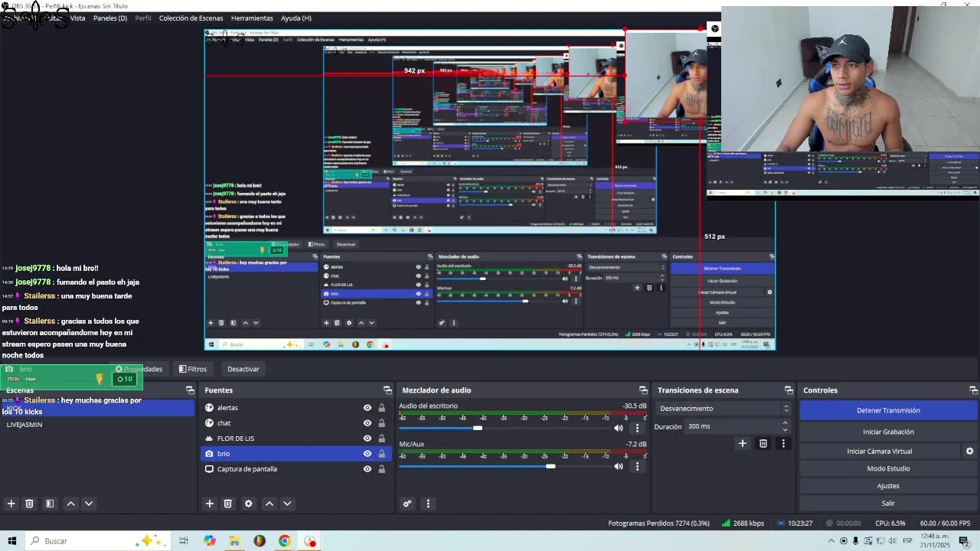Click Detener Transmisión button
Viewport: 980px width, 551px height.
[x=888, y=410]
